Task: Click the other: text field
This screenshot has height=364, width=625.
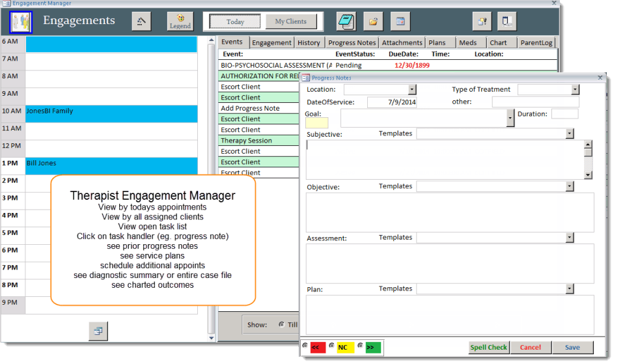Action: tap(535, 102)
